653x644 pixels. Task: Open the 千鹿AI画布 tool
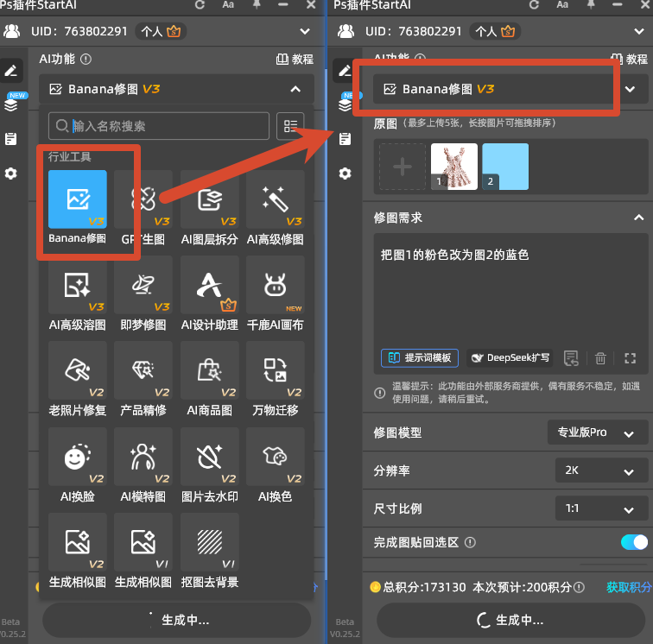(276, 285)
